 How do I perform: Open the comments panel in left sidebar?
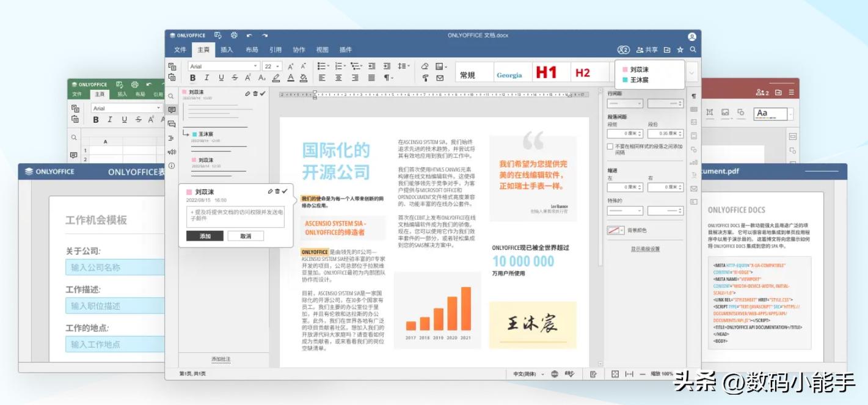point(172,110)
